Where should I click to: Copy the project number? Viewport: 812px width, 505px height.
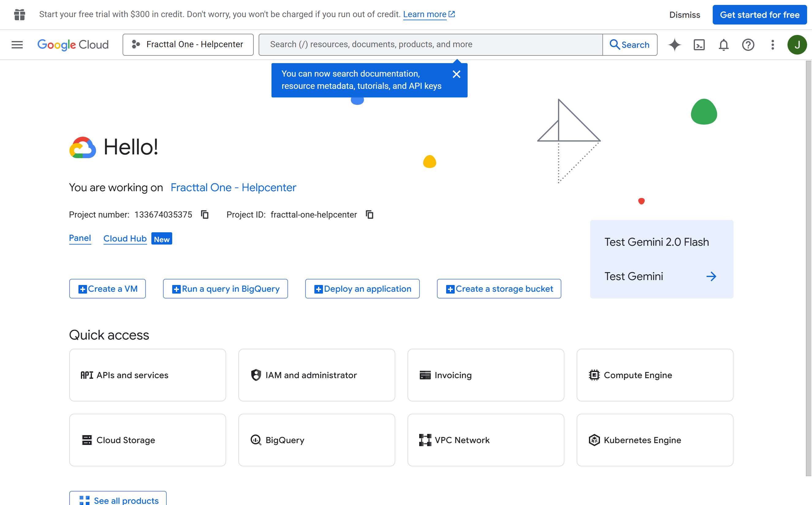click(x=204, y=215)
